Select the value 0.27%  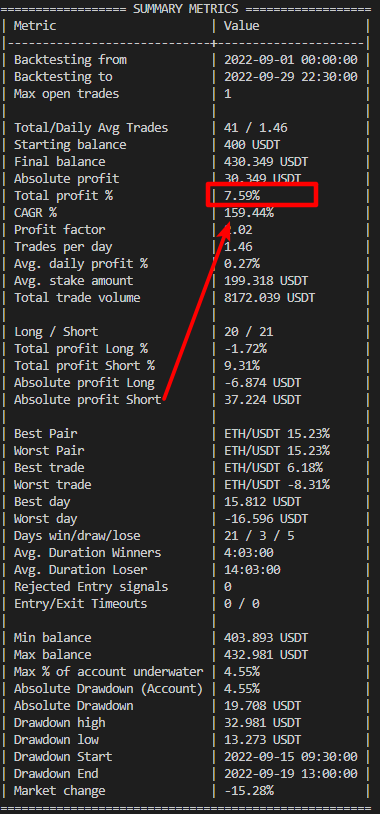coord(241,264)
